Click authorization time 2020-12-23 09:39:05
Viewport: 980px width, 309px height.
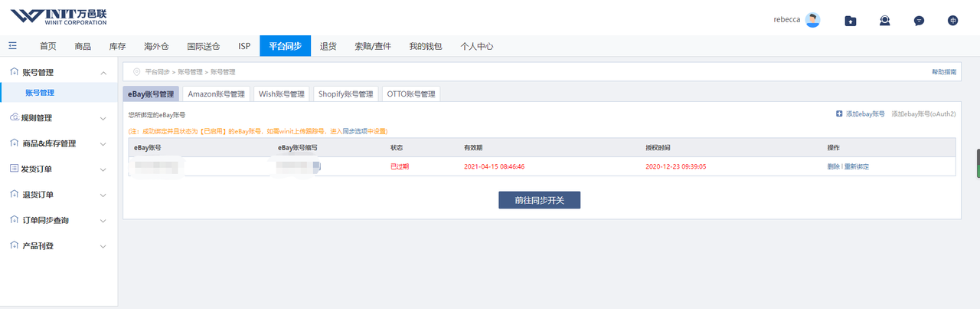point(676,166)
